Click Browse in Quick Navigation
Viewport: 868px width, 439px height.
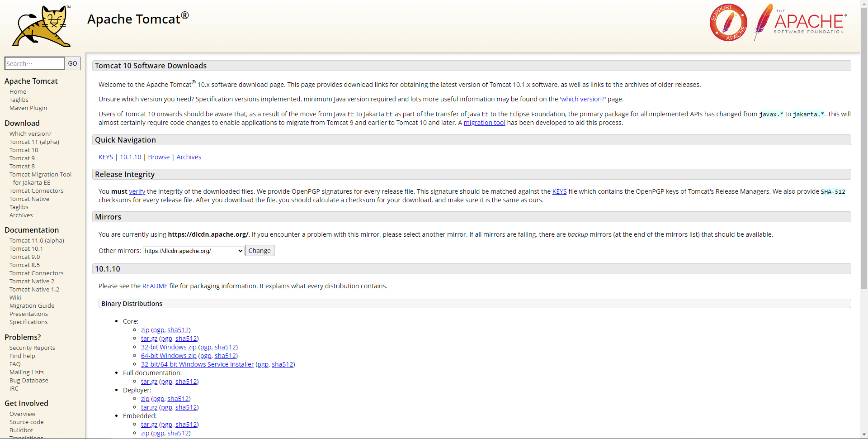pos(159,157)
